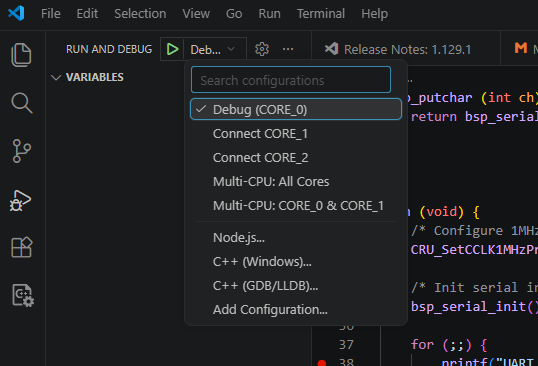Image resolution: width=538 pixels, height=366 pixels.
Task: Open the File menu
Action: click(50, 14)
